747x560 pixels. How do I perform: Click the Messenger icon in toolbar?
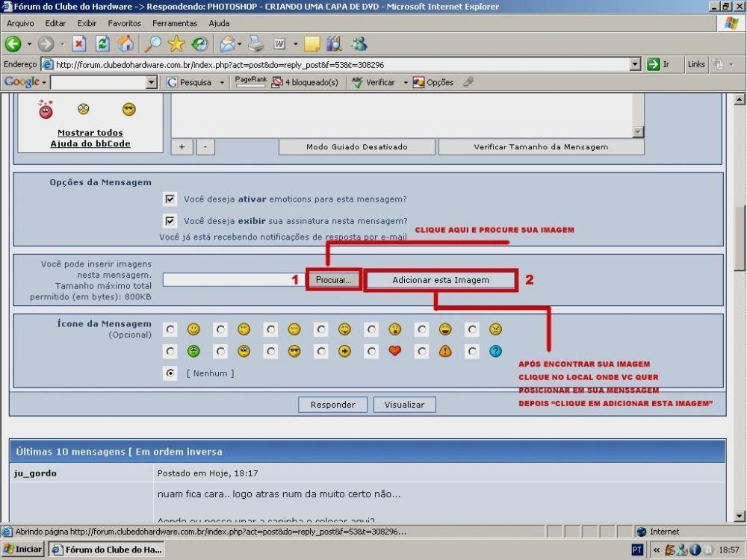[359, 44]
